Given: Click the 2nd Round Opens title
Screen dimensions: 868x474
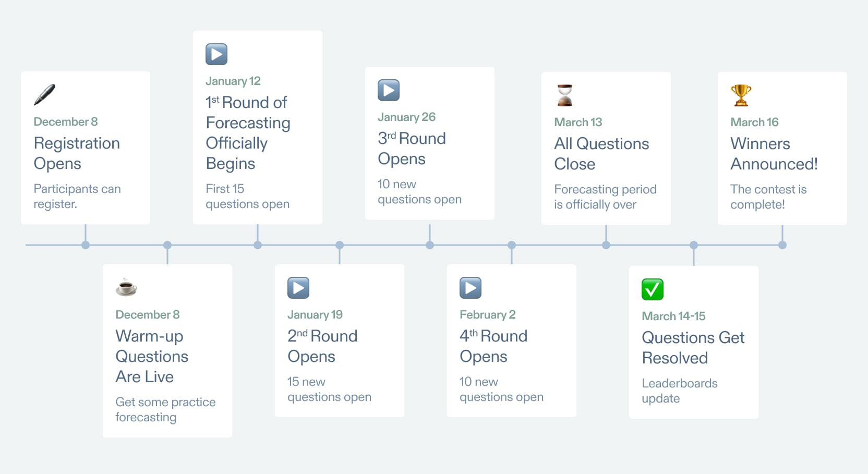Looking at the screenshot, I should pos(322,346).
